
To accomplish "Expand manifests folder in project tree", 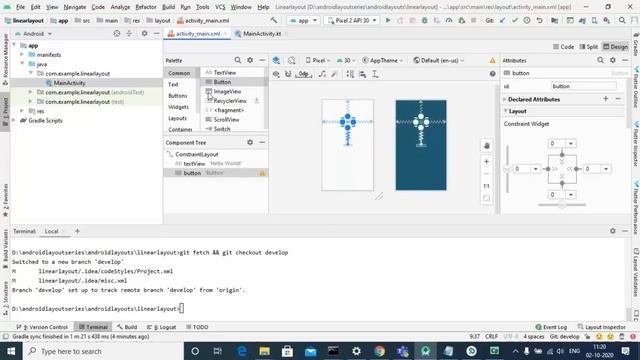I will pyautogui.click(x=22, y=55).
